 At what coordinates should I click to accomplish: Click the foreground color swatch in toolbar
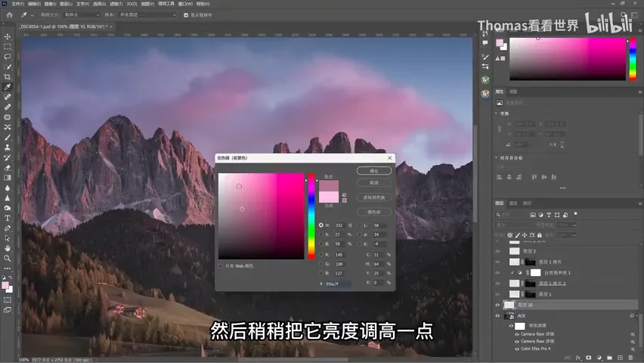pyautogui.click(x=5, y=286)
